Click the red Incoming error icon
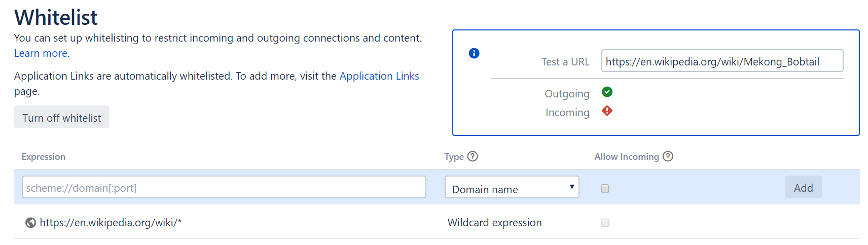Viewport: 868px width, 245px height. click(x=607, y=111)
